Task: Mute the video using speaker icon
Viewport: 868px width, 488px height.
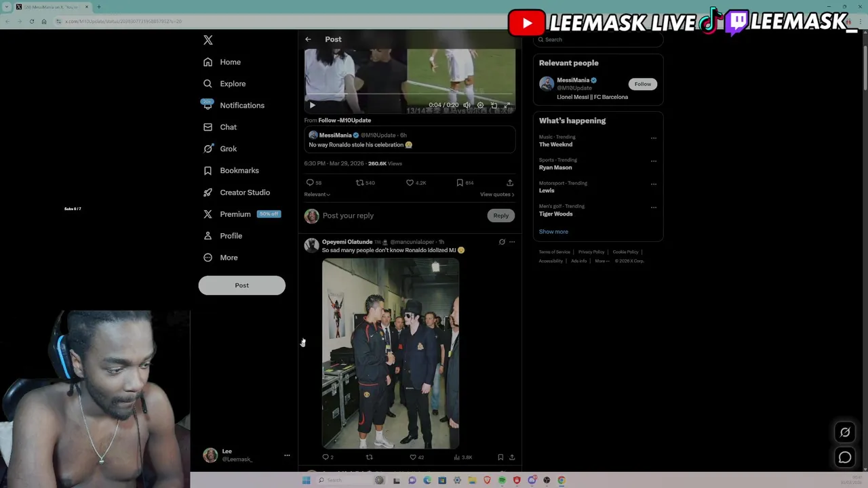Action: pyautogui.click(x=467, y=105)
